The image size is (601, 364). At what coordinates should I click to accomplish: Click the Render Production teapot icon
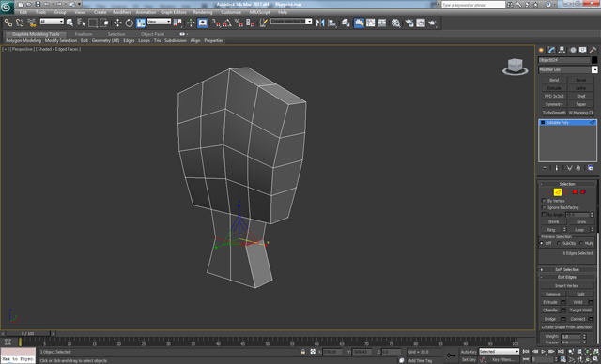pos(432,23)
